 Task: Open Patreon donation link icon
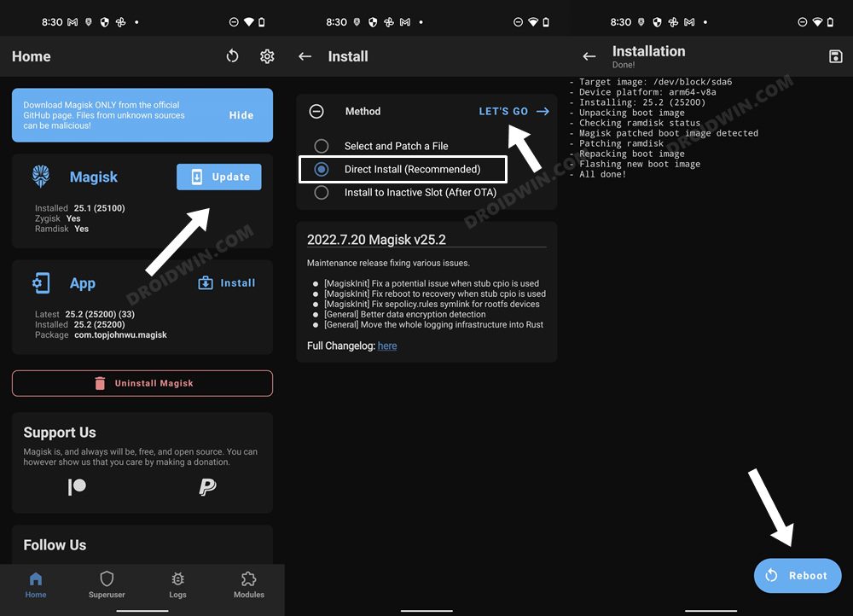(x=77, y=486)
